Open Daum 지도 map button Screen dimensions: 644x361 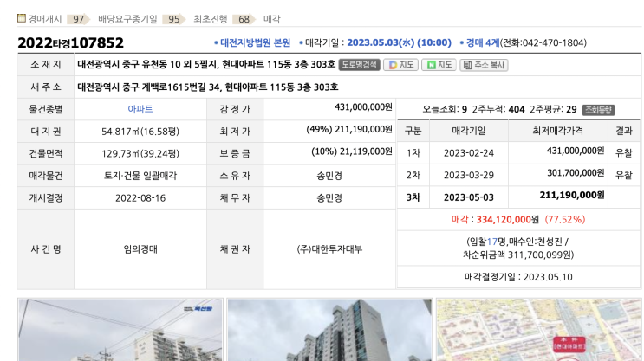point(400,65)
